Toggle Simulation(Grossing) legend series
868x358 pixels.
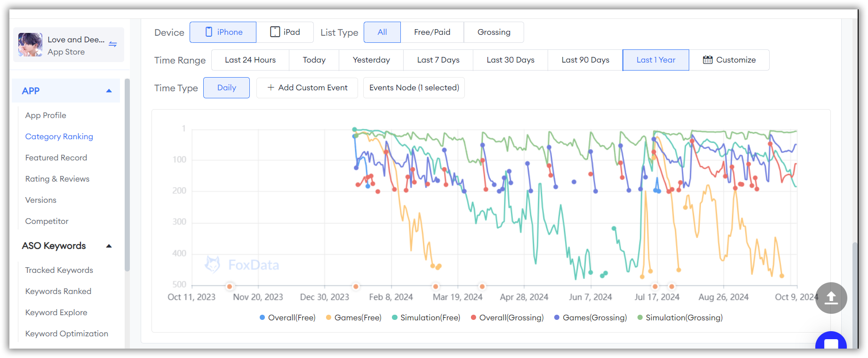tap(680, 318)
